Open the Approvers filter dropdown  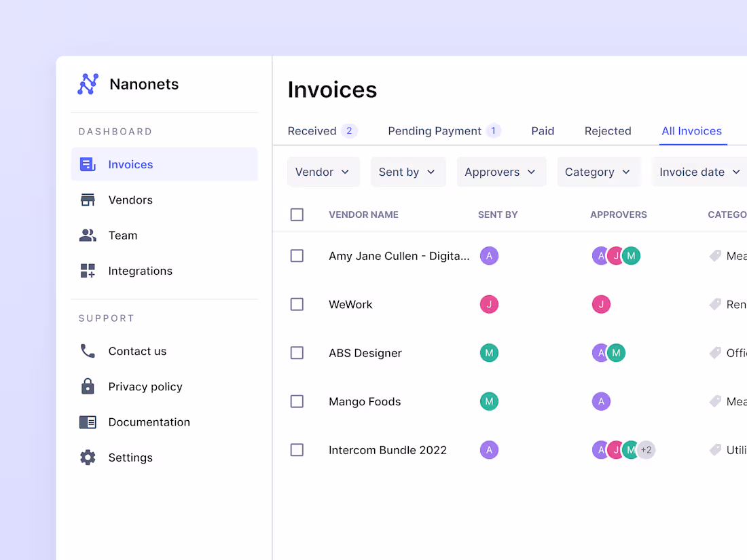(500, 172)
